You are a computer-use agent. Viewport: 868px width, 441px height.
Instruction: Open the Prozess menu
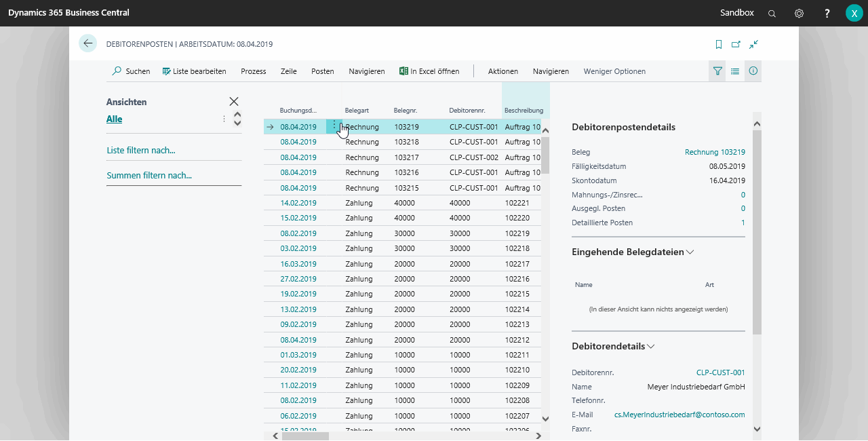point(254,71)
